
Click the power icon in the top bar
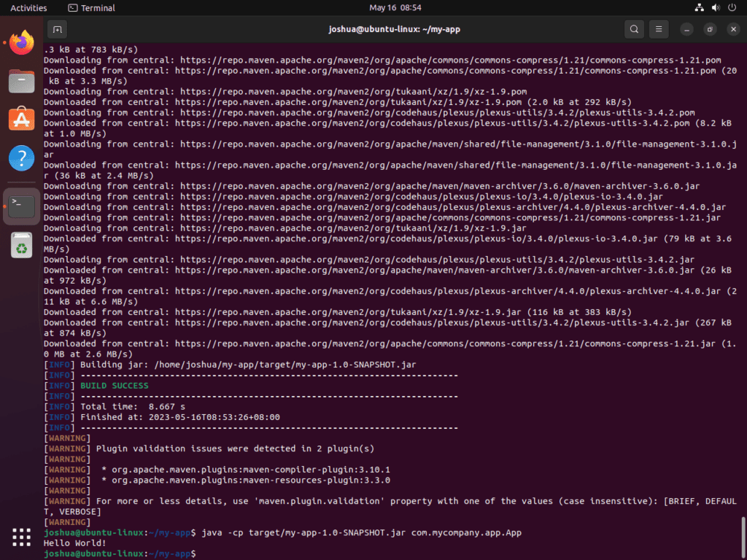(732, 7)
